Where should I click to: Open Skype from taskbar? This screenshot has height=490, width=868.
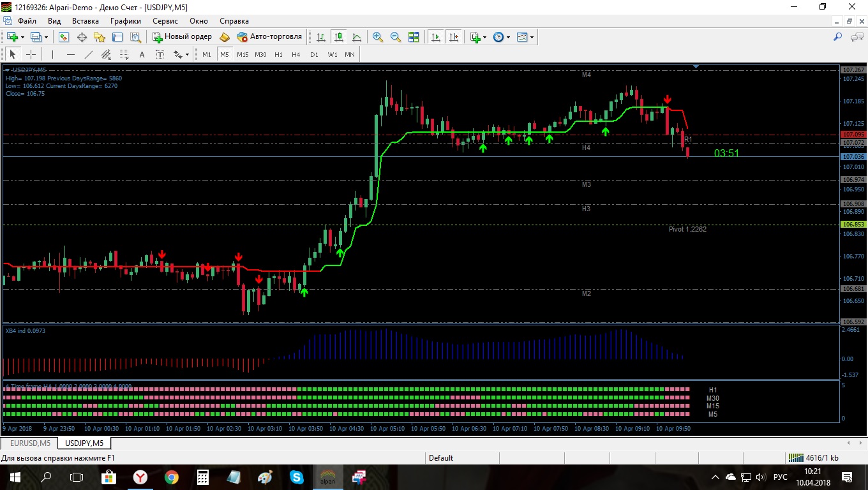[x=296, y=477]
